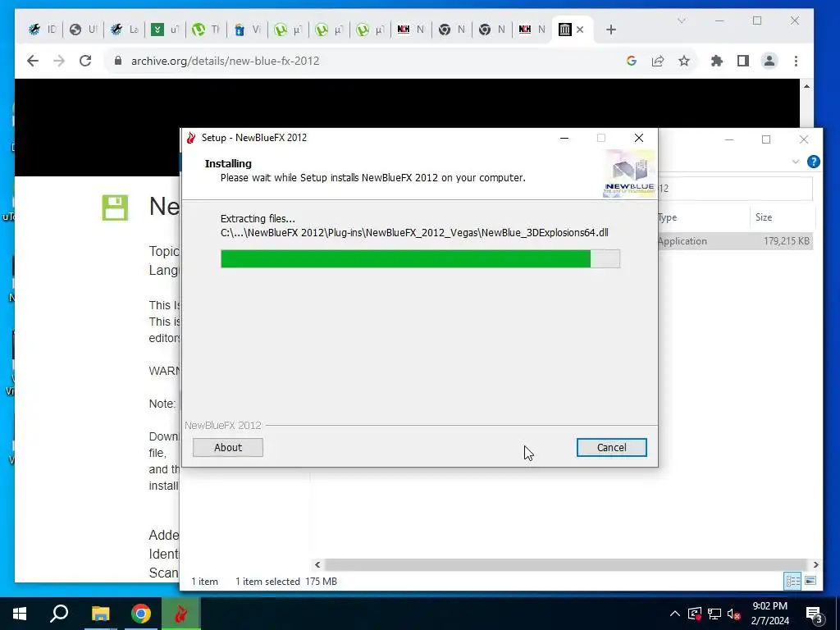Click the 179,215 KB size cell
The width and height of the screenshot is (840, 630).
[x=787, y=241]
